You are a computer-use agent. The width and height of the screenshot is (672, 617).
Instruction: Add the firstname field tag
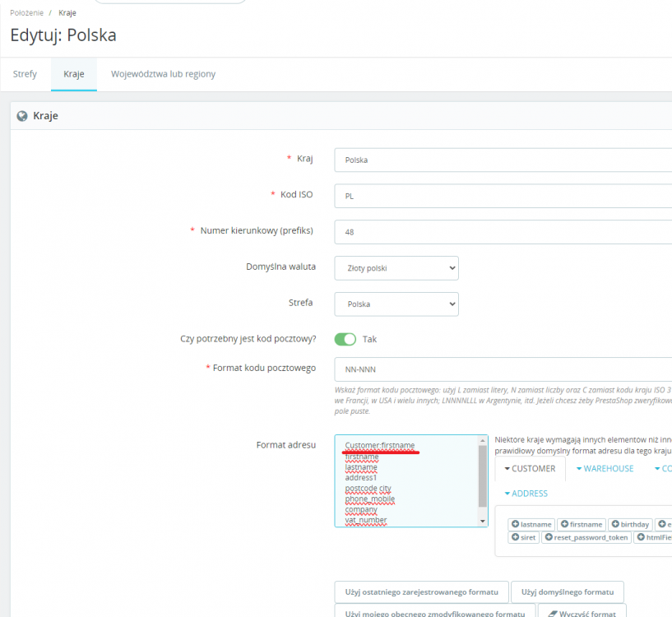pyautogui.click(x=581, y=524)
